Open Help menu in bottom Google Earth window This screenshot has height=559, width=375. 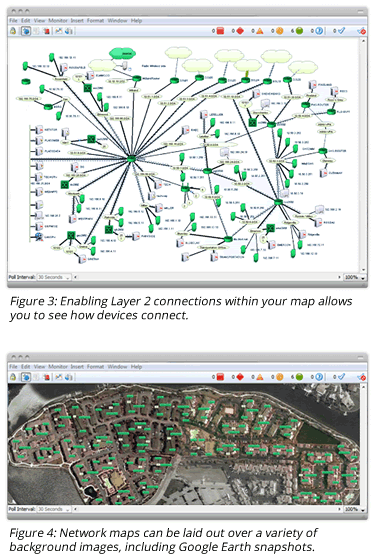point(136,366)
